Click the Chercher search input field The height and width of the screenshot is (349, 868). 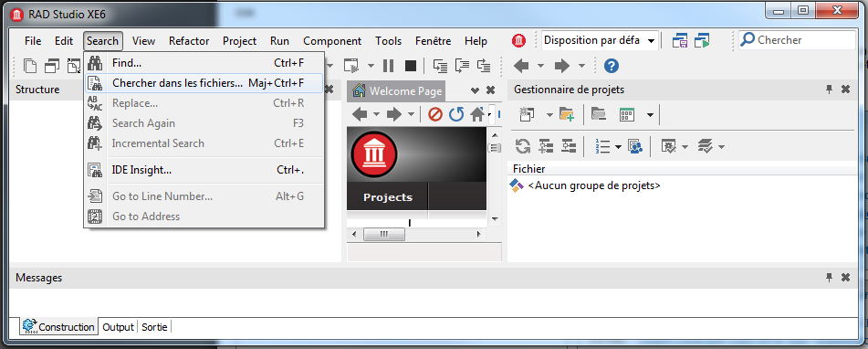click(797, 40)
